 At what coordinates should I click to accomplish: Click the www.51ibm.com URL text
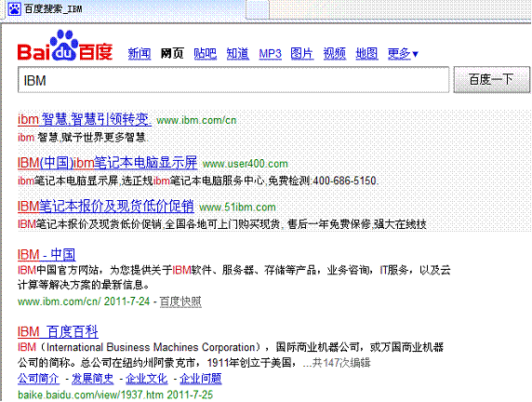[237, 208]
